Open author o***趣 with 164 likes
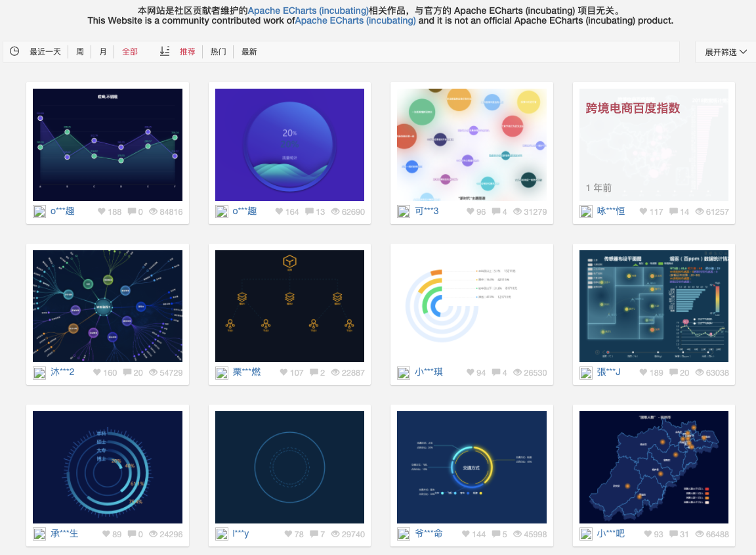 pyautogui.click(x=244, y=211)
